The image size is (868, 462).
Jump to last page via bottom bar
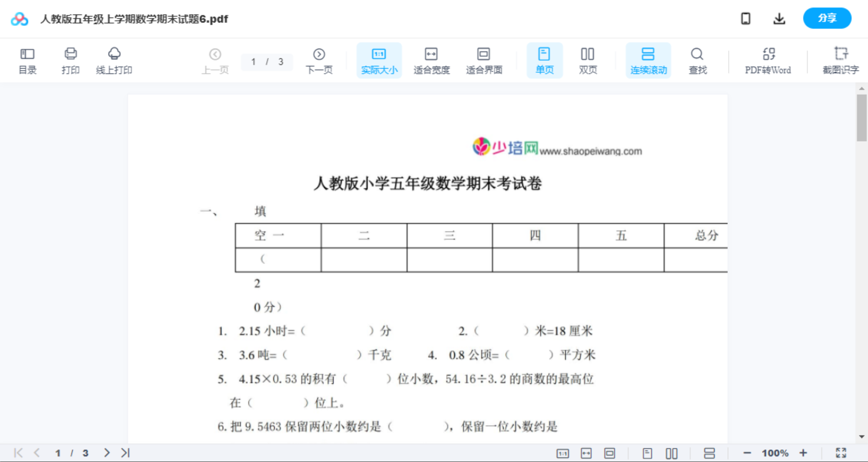pyautogui.click(x=124, y=452)
